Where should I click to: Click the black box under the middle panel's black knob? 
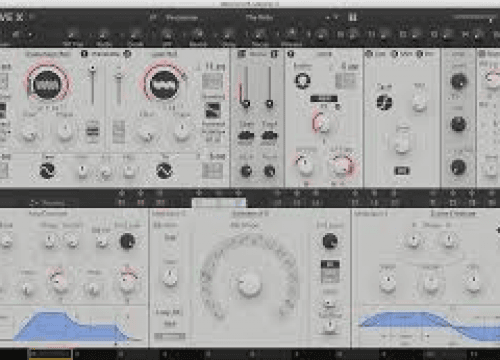point(330,265)
